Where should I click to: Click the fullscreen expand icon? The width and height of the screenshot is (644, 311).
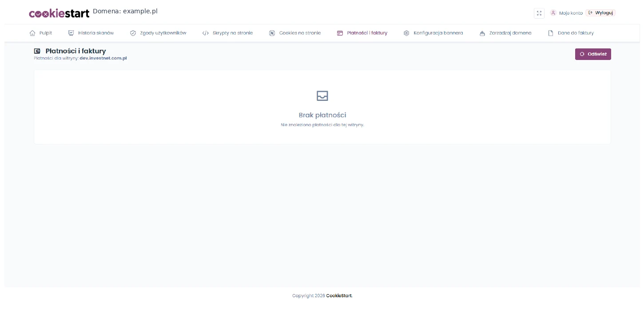point(539,13)
